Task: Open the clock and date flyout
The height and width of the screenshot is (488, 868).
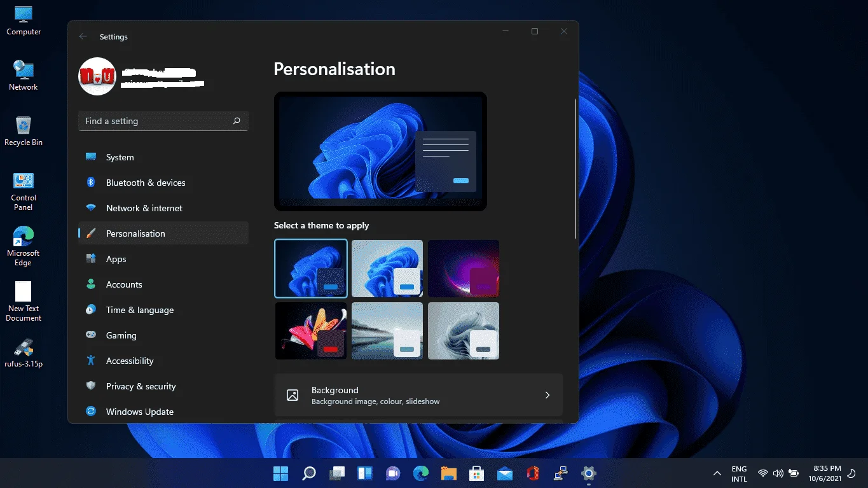Action: point(825,473)
